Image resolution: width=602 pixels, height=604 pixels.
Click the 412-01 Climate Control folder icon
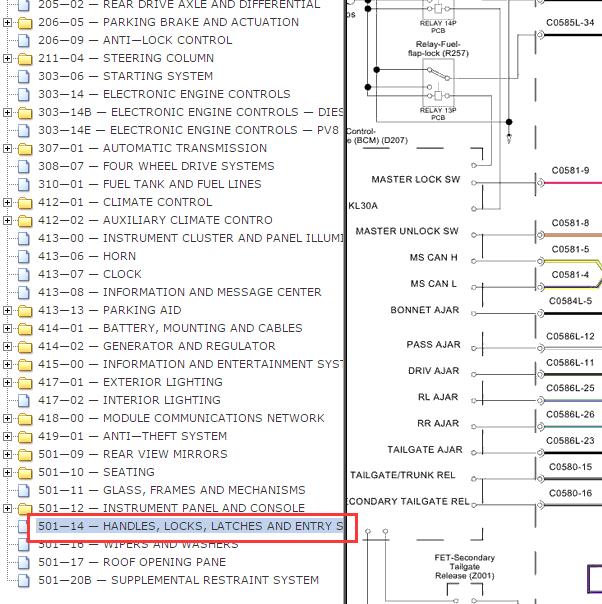tap(25, 203)
